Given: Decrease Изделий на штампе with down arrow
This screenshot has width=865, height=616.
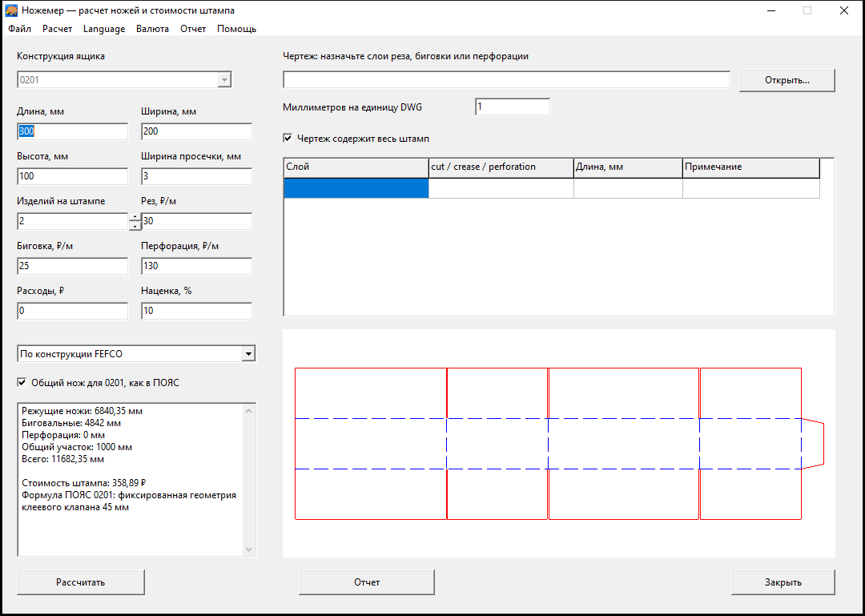Looking at the screenshot, I should tap(135, 226).
